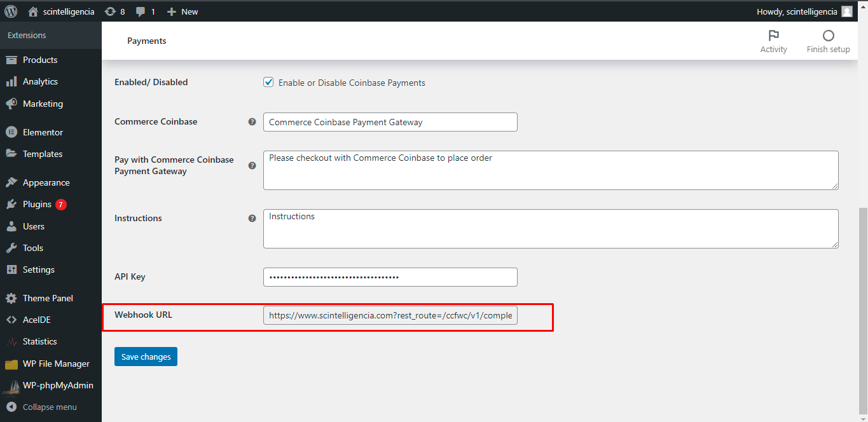The image size is (868, 422).
Task: Click the Finish setup circle icon
Action: [x=828, y=36]
